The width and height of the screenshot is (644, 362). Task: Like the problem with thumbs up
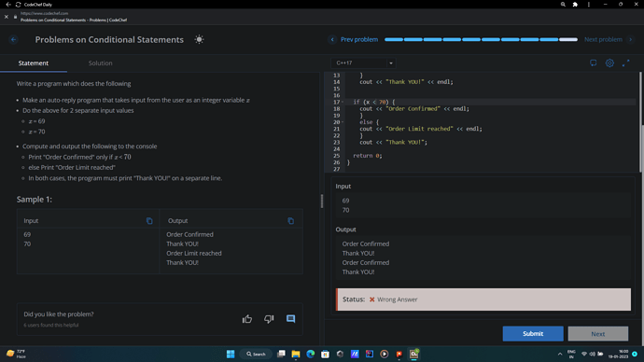click(247, 319)
